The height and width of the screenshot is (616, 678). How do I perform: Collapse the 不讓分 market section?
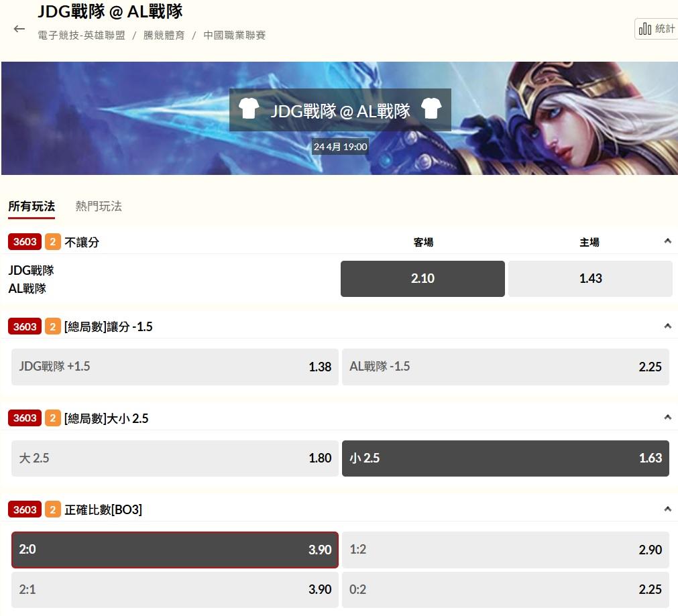[668, 241]
